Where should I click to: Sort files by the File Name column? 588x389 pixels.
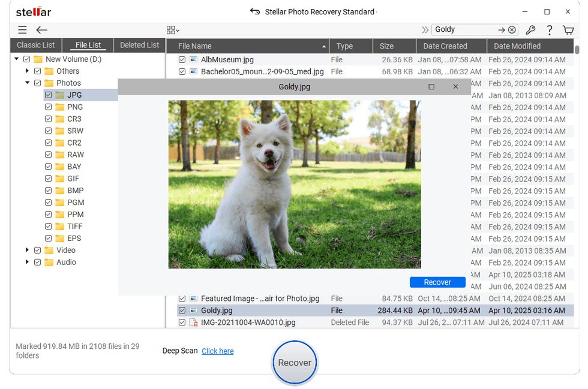tap(194, 46)
